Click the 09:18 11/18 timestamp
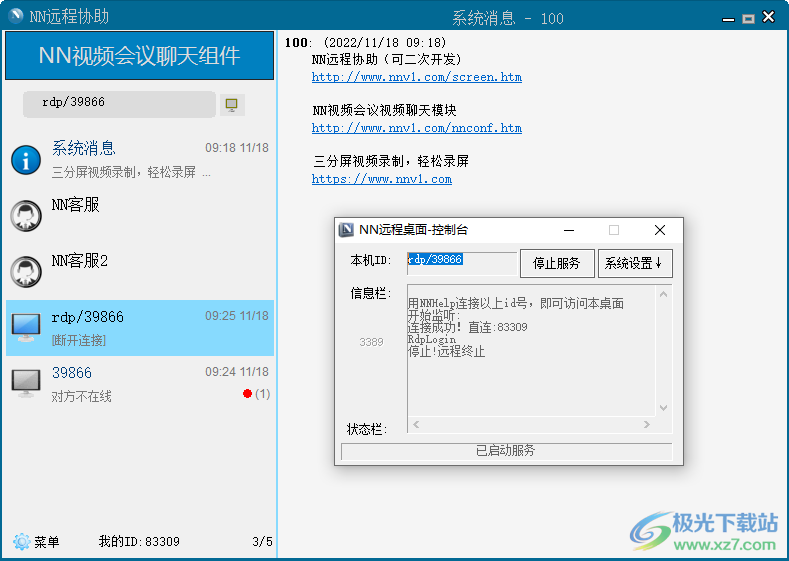 (236, 148)
